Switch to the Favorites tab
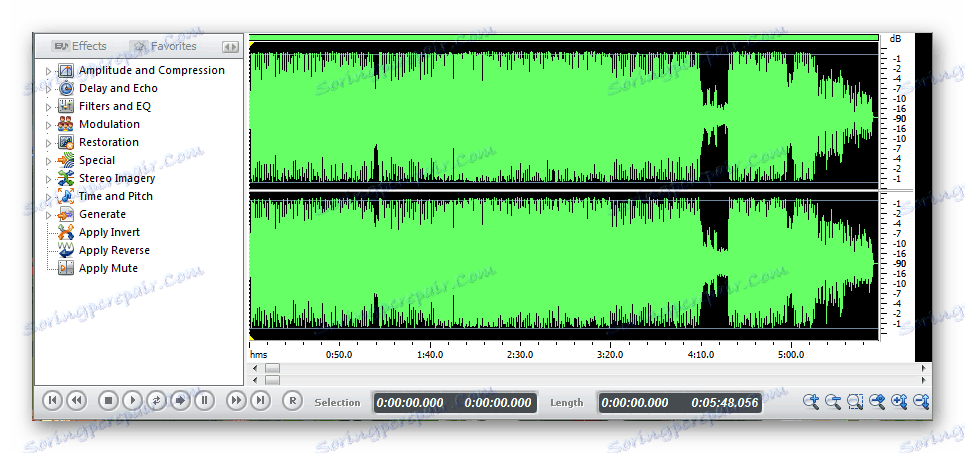 165,46
